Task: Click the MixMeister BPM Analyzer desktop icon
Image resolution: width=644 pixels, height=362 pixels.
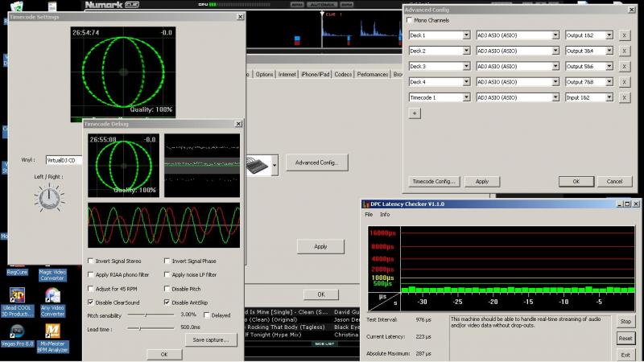Action: coord(52,332)
